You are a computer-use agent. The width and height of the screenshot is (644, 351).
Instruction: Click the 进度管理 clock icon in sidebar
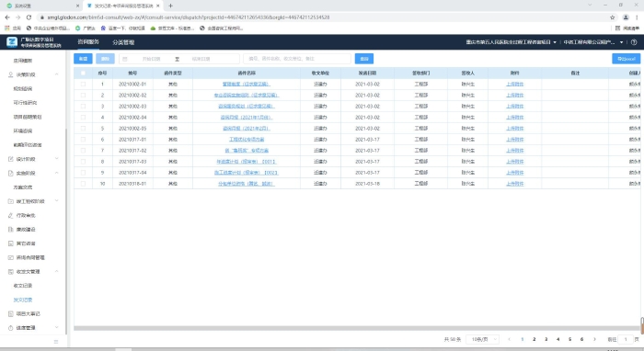point(11,328)
